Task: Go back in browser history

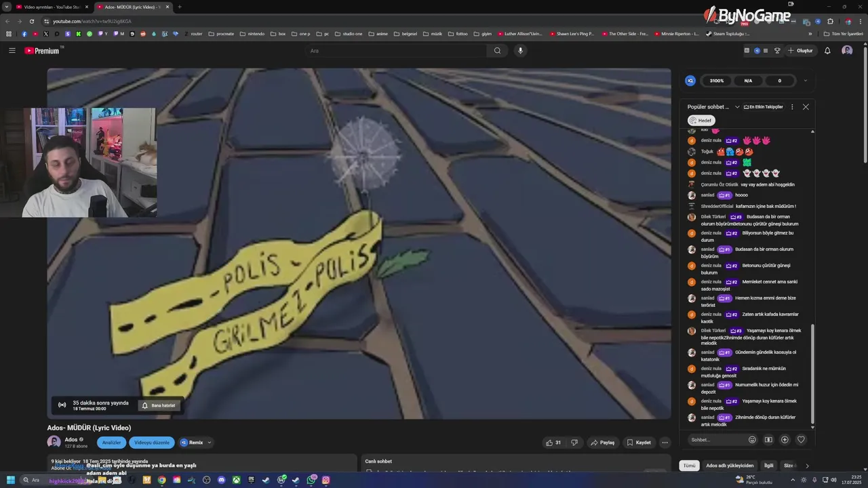Action: click(7, 21)
